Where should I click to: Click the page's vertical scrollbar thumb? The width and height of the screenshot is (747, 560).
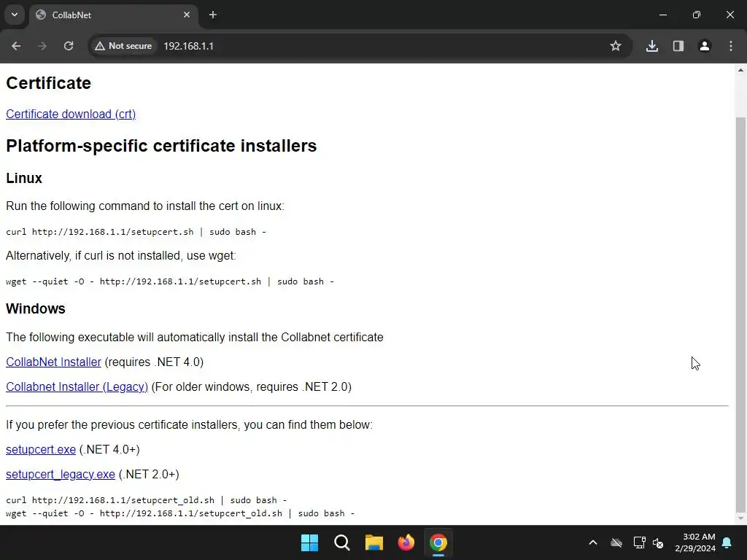(740, 314)
